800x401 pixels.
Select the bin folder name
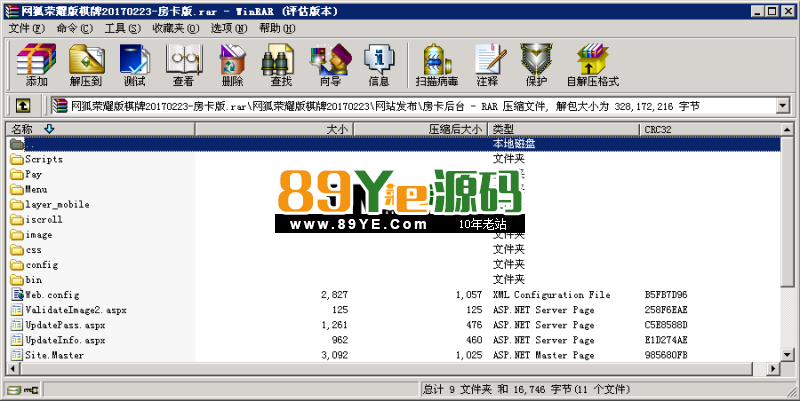[x=34, y=280]
